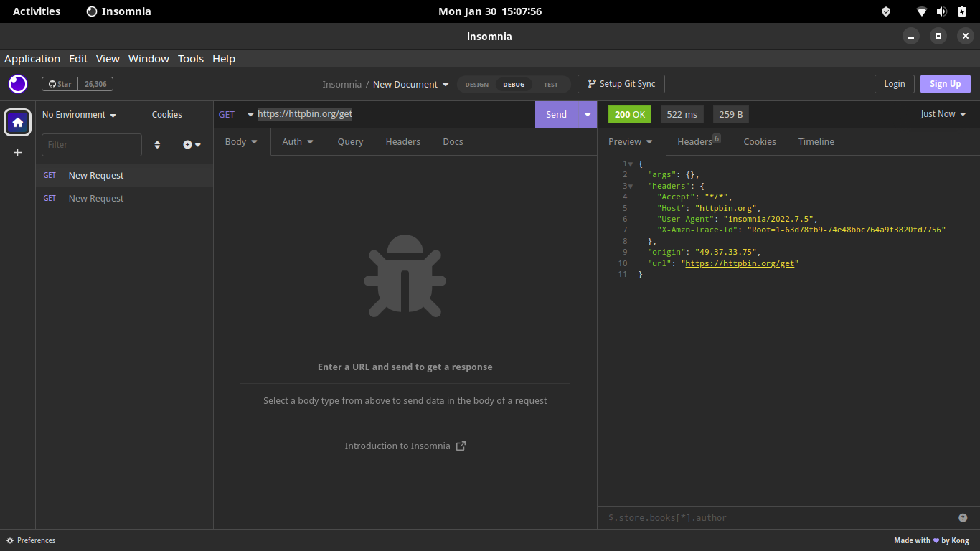Switch to TEST mode
The width and height of the screenshot is (980, 551).
551,84
